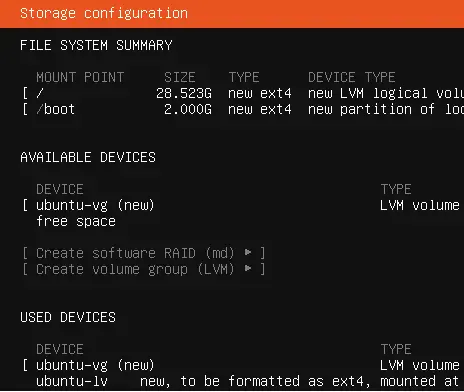
Task: Click the arrow beside Create software RAID
Action: click(x=248, y=253)
